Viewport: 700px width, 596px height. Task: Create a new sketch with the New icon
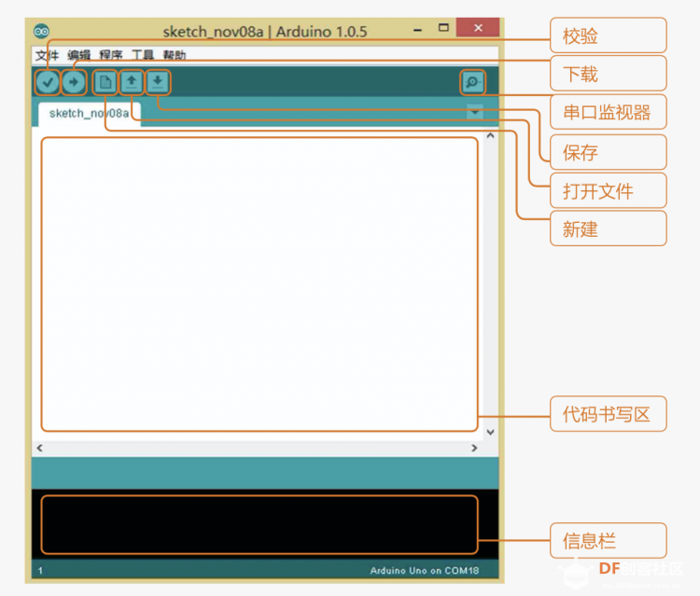point(105,82)
